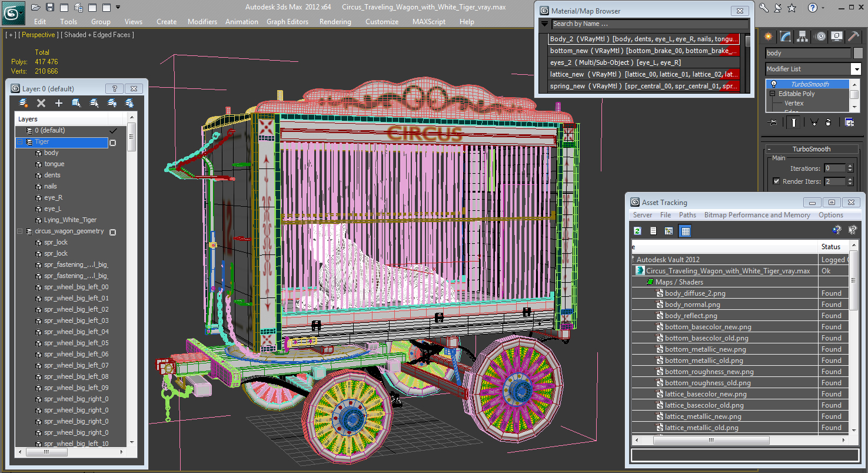Select body_normal.png in Asset Tracking list
Screen dimensions: 868x473
coord(692,305)
